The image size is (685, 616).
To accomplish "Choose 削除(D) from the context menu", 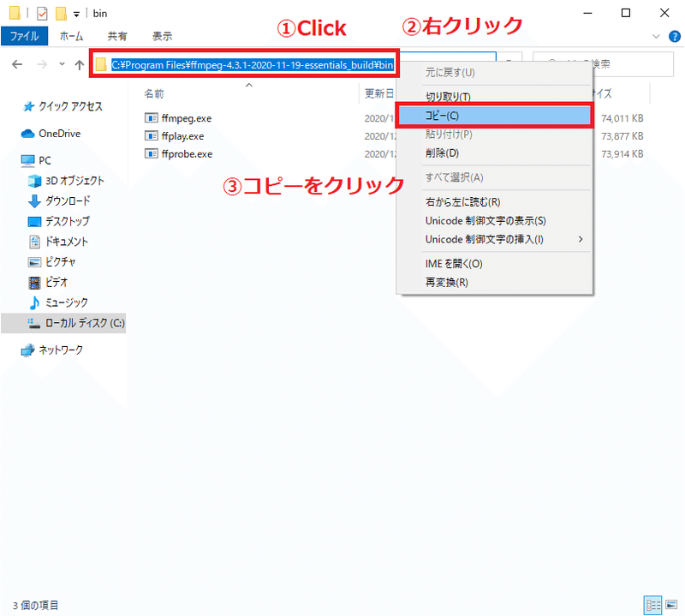I will pos(494,153).
